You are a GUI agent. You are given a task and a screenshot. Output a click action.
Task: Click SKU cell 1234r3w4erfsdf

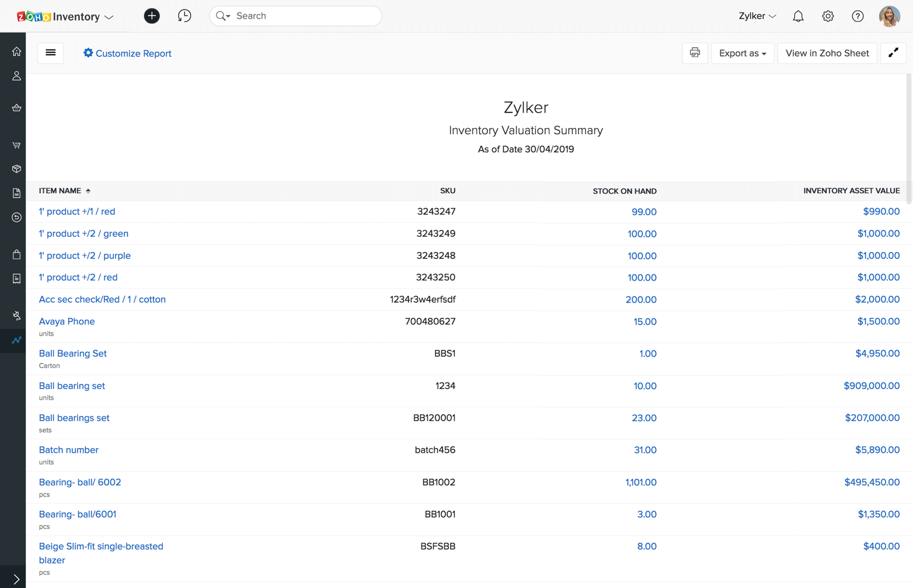pyautogui.click(x=423, y=299)
